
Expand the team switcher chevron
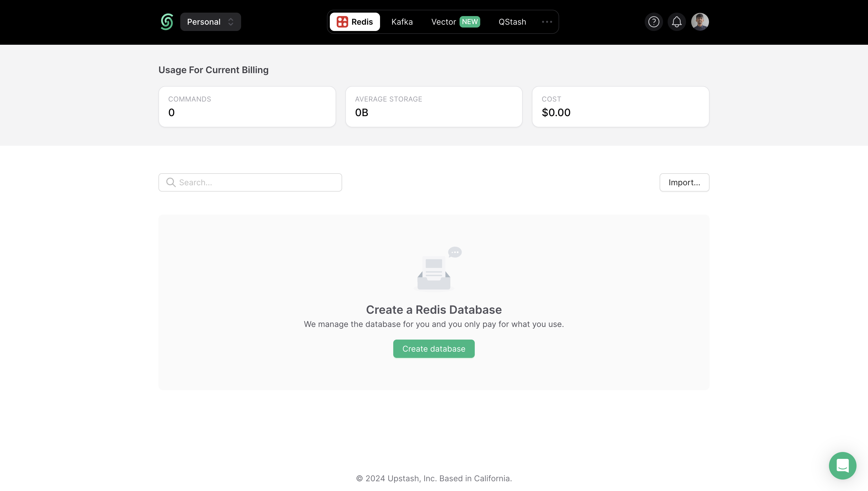click(x=231, y=22)
